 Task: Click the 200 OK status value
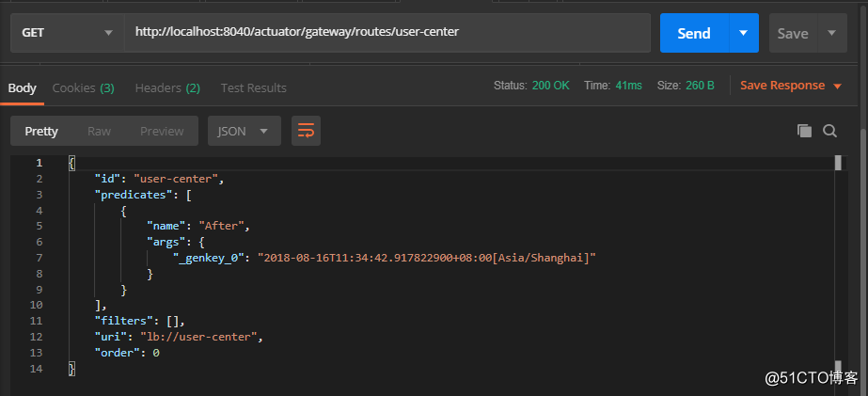point(550,86)
